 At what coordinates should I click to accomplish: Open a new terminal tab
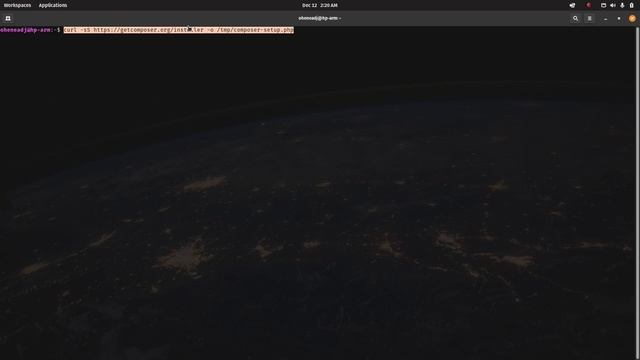tap(8, 18)
